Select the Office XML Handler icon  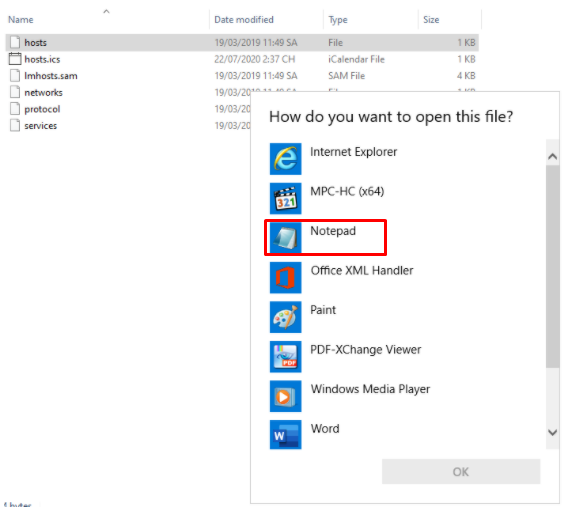(285, 277)
